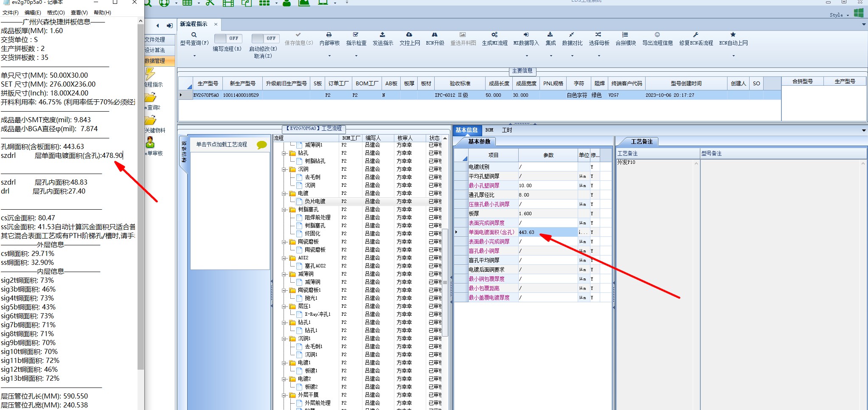Toggle the 编写流程(R) OFF switch
Viewport: 868px width, 410px height.
tap(228, 39)
